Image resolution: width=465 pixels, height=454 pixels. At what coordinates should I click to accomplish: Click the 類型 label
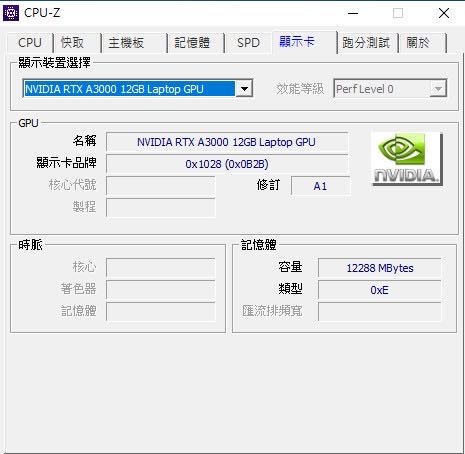(x=290, y=289)
